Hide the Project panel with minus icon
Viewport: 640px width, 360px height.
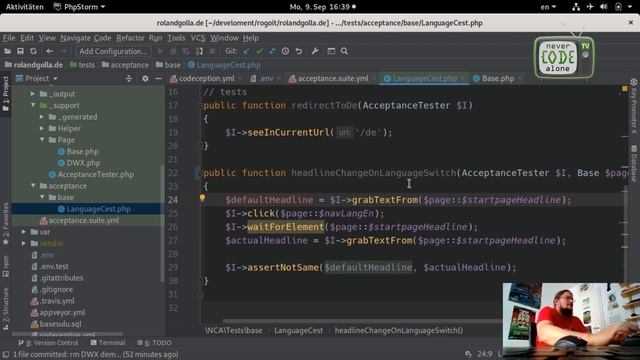pos(158,78)
